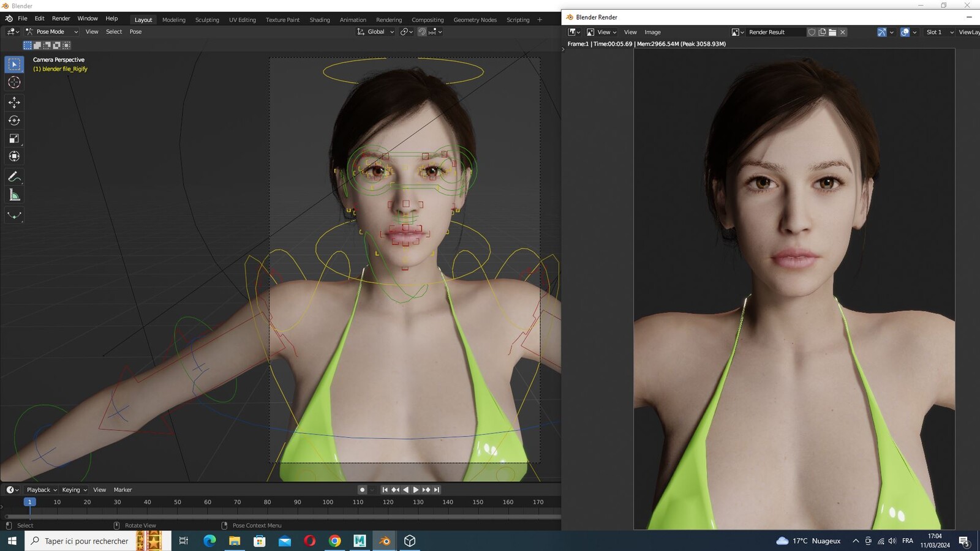Jump to the timeline end frame
980x551 pixels.
click(x=436, y=490)
